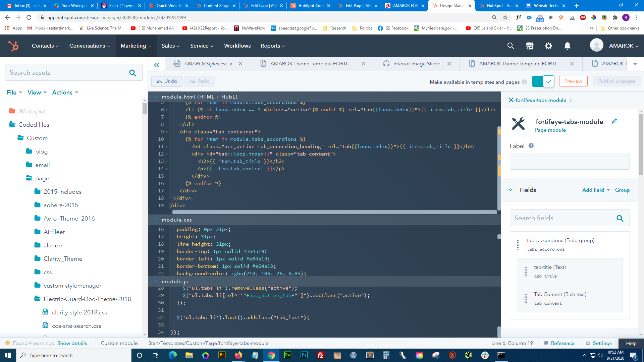Collapse the file sidebar with the double-chevron
Screen dimensions: 644x362
156,65
